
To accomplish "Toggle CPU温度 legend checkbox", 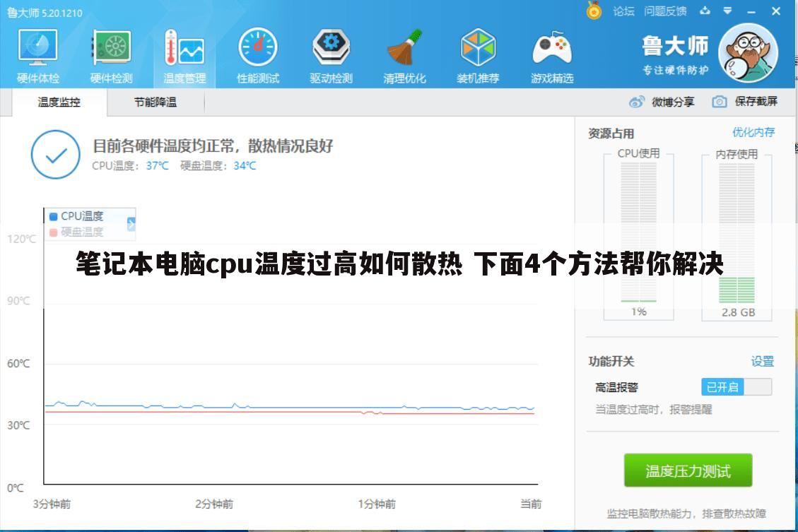I will point(54,216).
